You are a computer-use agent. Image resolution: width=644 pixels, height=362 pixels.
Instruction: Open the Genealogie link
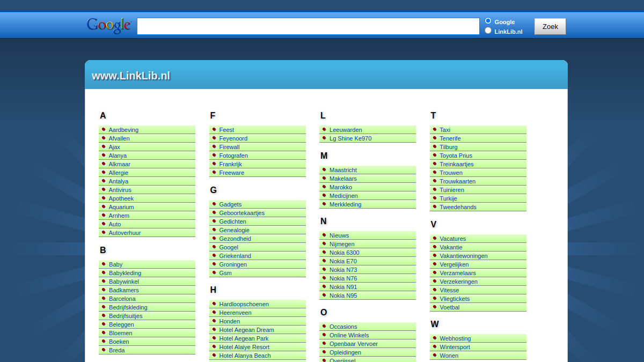[x=235, y=230]
